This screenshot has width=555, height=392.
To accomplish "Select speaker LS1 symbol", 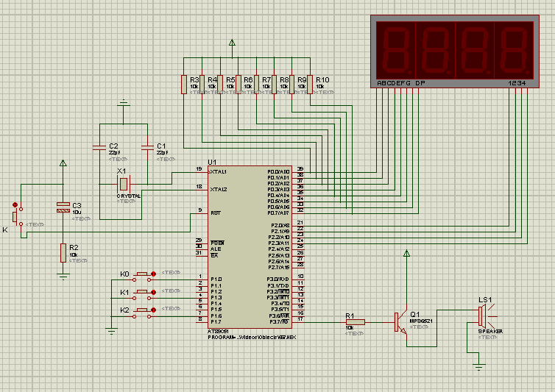I will tap(487, 316).
